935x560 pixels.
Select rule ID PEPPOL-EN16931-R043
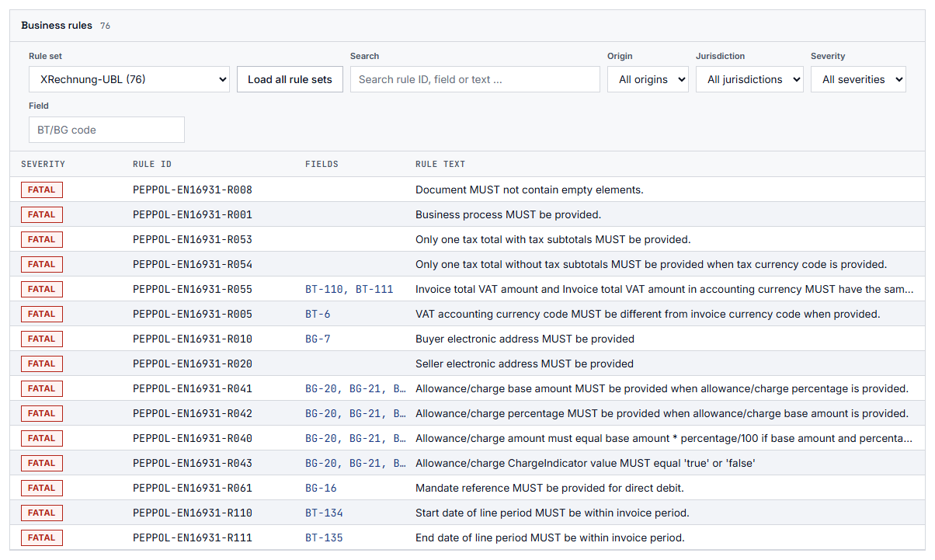(193, 463)
